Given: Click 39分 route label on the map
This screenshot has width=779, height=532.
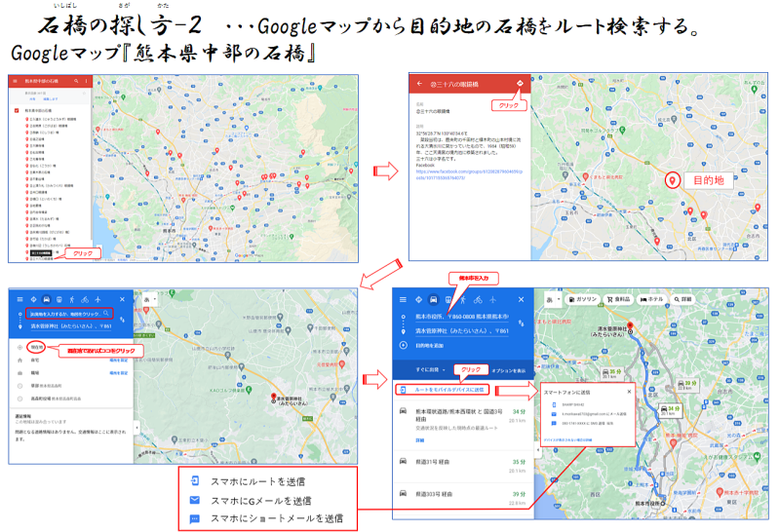Looking at the screenshot, I should (x=685, y=385).
